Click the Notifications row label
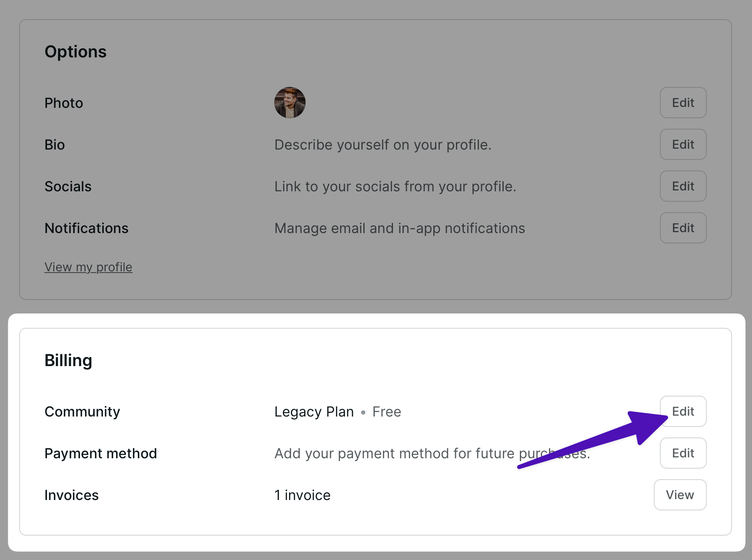Screen dimensions: 752x560 tap(87, 228)
